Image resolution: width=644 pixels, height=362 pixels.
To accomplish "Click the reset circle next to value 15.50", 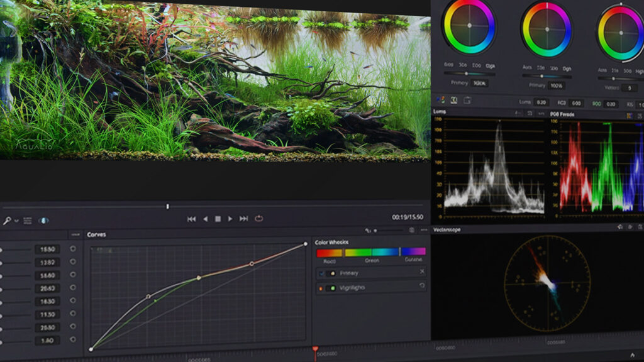I will click(73, 249).
